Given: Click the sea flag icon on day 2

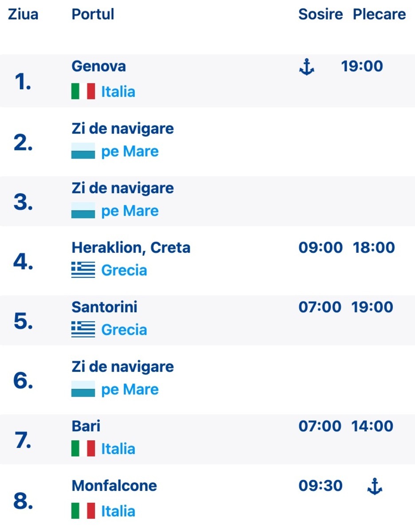Looking at the screenshot, I should point(83,151).
